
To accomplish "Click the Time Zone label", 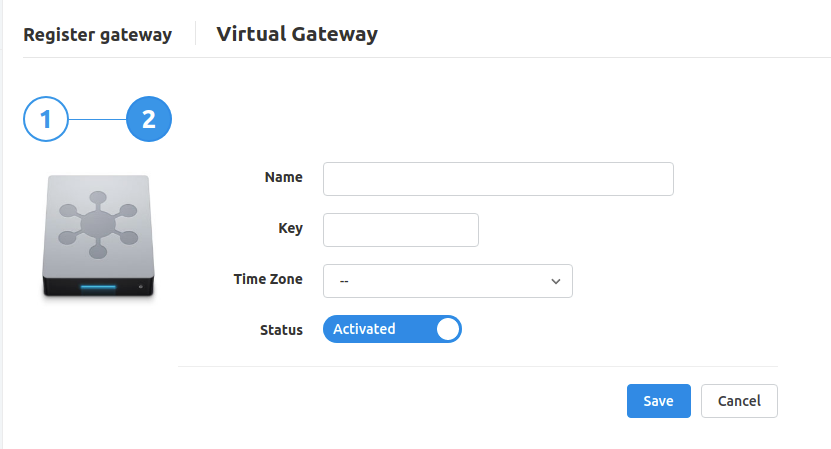I will click(x=268, y=279).
